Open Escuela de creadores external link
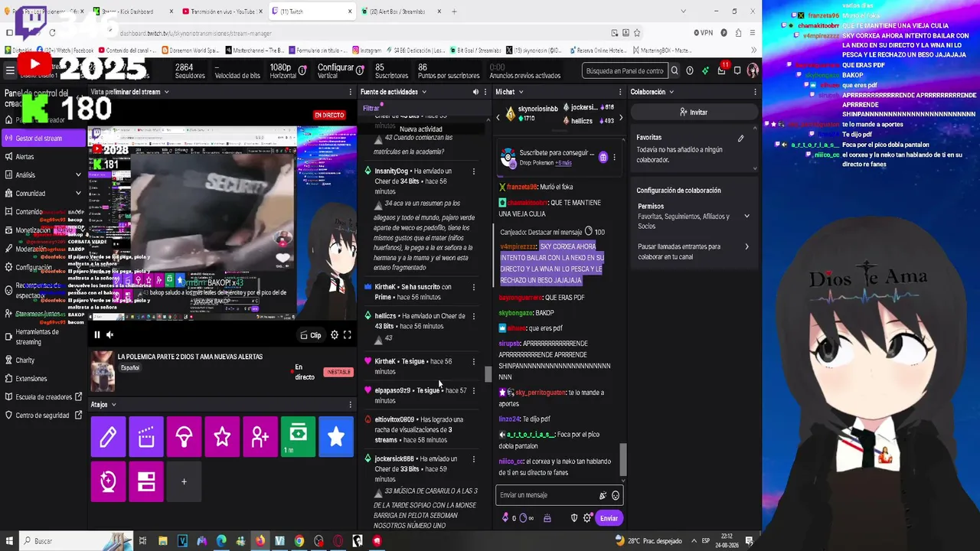 [44, 397]
